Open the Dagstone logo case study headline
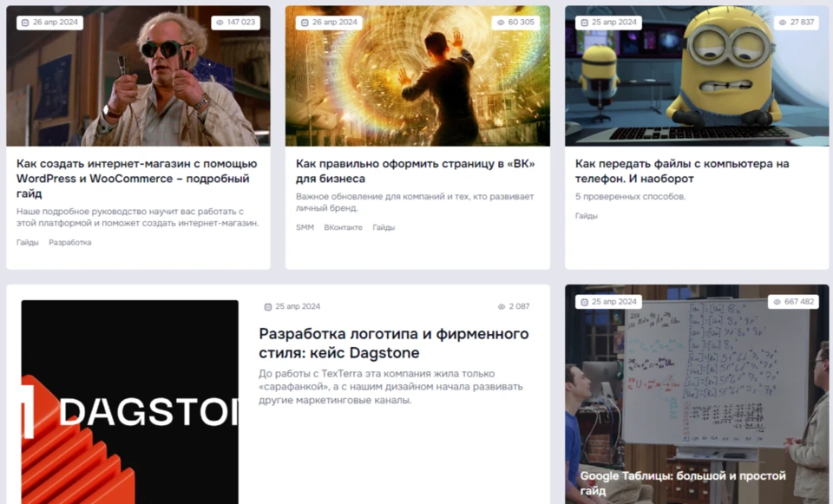 pos(394,343)
